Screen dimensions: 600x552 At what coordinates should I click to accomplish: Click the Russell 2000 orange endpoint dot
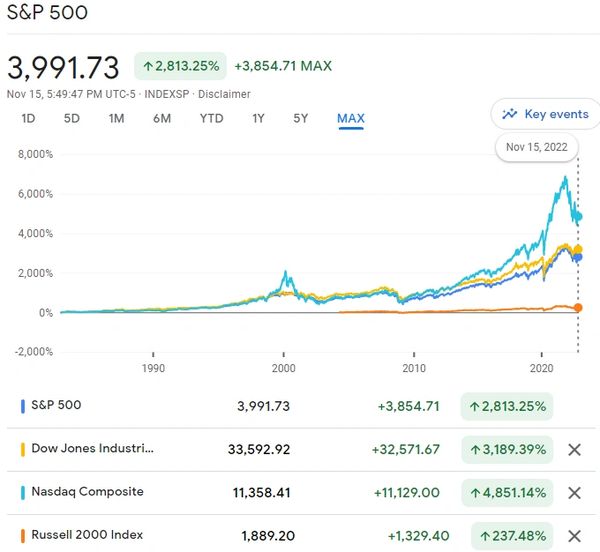click(578, 307)
